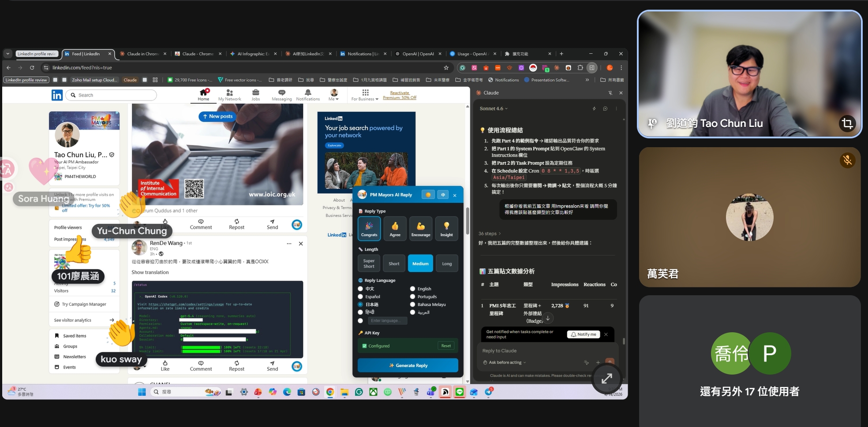Viewport: 868px width, 427px height.
Task: Open the For Business dropdown menu
Action: (x=365, y=95)
